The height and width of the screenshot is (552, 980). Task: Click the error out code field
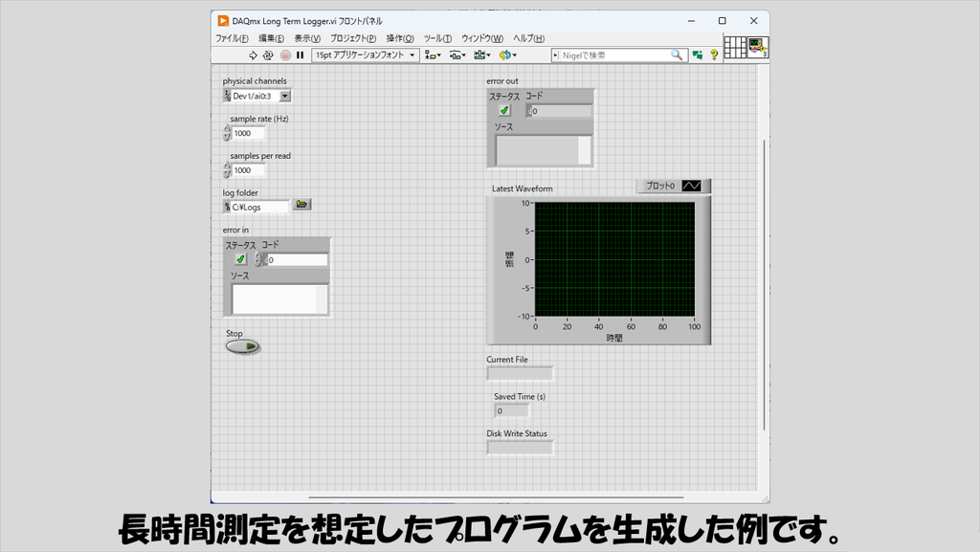pyautogui.click(x=561, y=111)
